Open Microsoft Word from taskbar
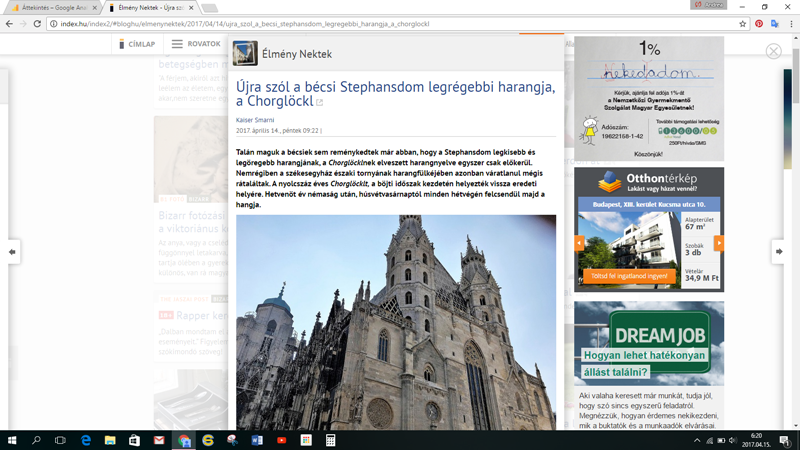Screen dimensions: 800x450 257,440
